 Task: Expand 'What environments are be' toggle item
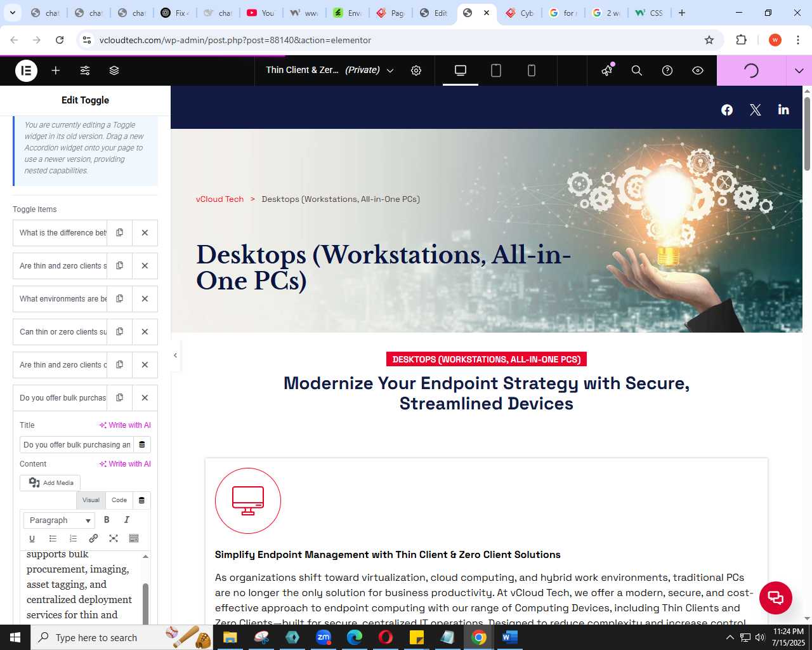pyautogui.click(x=60, y=299)
